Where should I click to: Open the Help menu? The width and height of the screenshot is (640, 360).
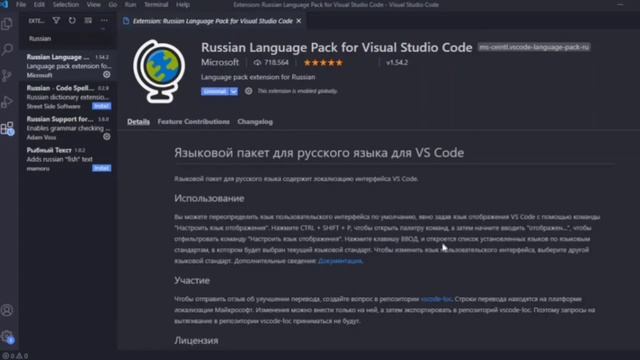click(x=182, y=4)
